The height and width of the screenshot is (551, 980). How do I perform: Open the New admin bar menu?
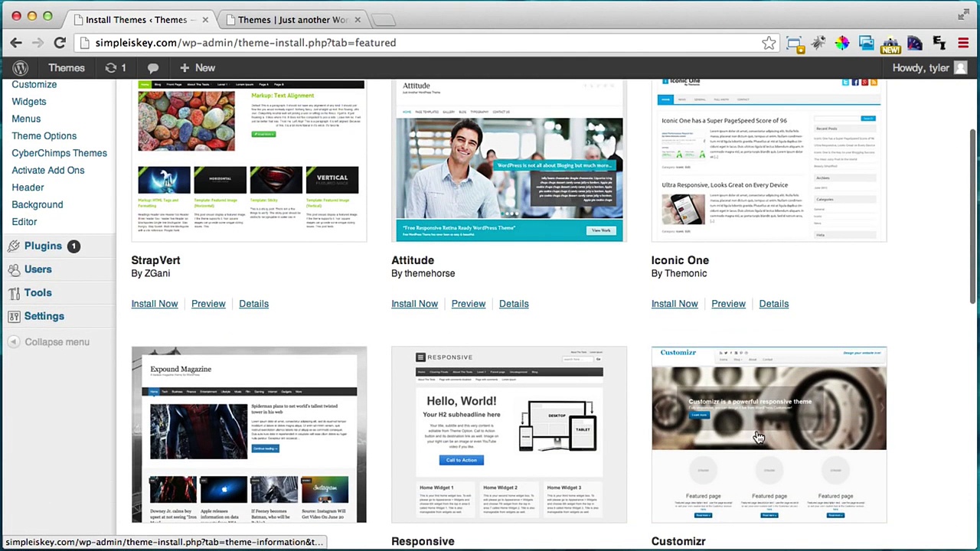tap(198, 68)
